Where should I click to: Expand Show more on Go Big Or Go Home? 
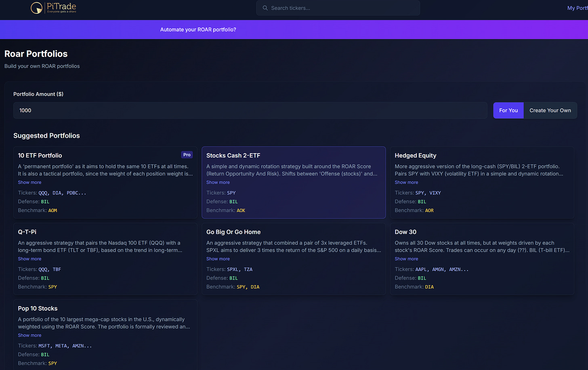tap(218, 259)
